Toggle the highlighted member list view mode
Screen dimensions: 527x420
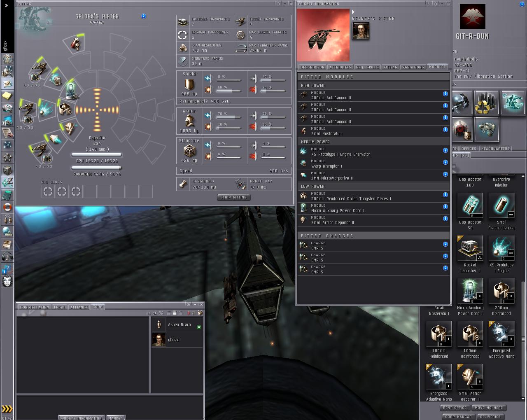pos(175,313)
